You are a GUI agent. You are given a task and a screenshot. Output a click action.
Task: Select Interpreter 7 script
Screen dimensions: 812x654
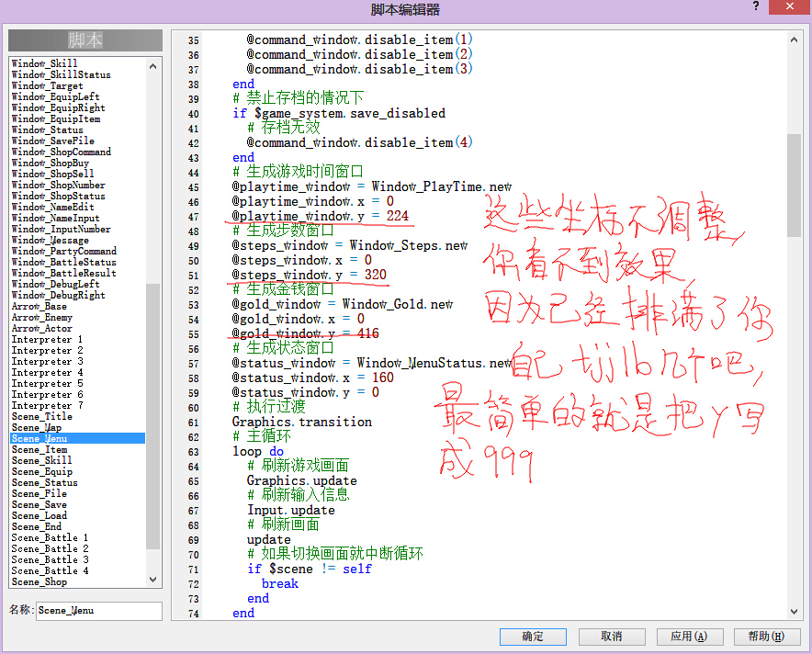(x=47, y=405)
